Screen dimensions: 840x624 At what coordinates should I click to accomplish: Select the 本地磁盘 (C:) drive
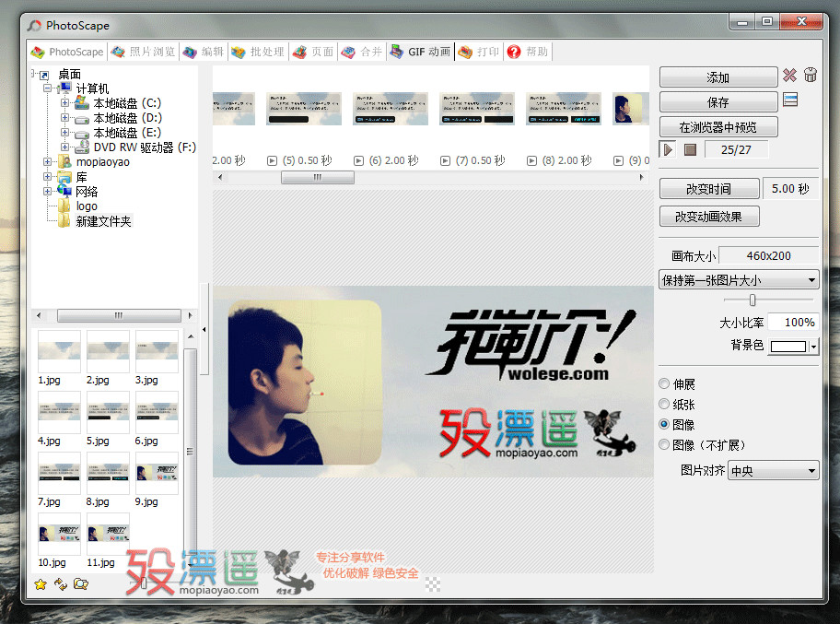click(x=127, y=103)
